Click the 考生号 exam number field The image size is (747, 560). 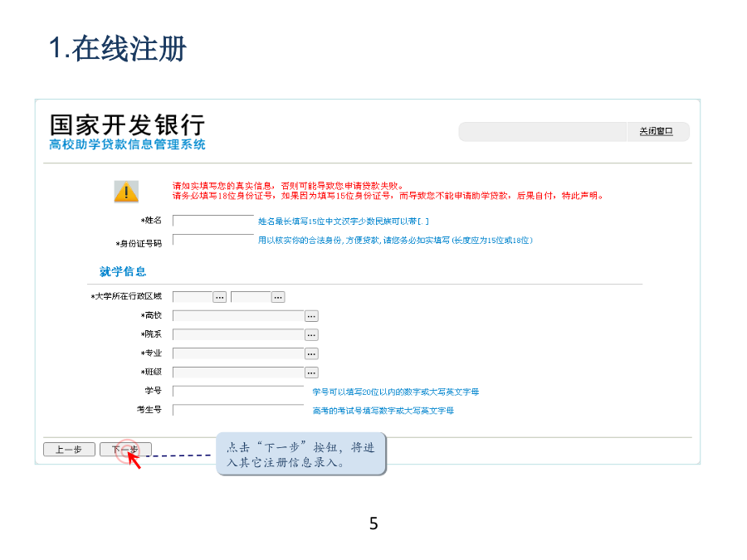238,410
